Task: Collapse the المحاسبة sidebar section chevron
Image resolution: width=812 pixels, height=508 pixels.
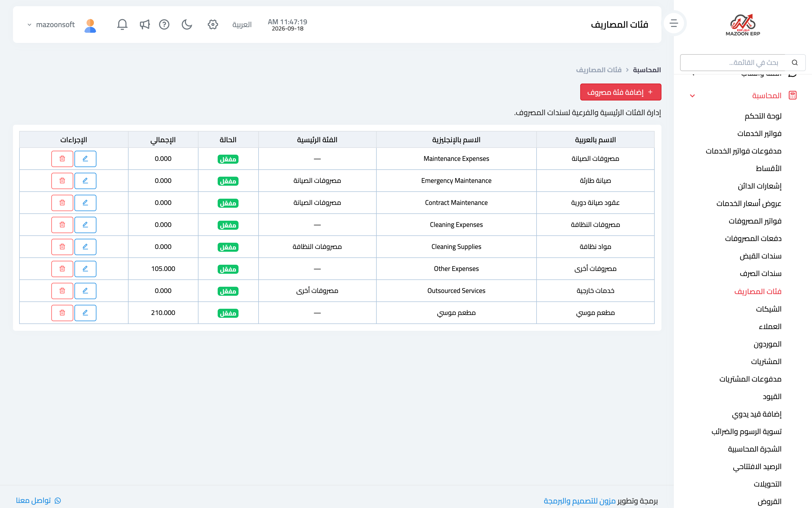Action: 692,96
